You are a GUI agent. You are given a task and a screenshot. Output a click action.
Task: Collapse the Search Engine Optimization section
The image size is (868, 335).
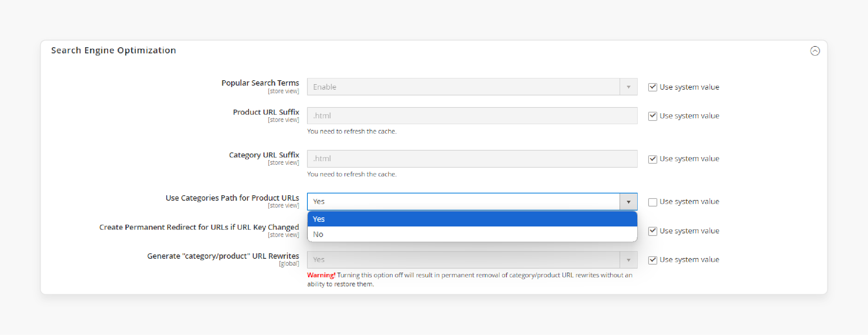click(x=815, y=51)
